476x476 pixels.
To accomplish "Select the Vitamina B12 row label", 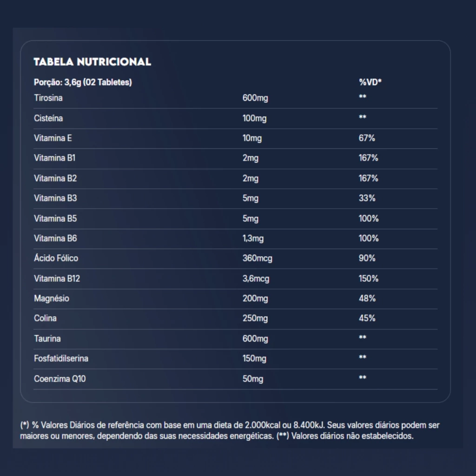I will (x=57, y=278).
